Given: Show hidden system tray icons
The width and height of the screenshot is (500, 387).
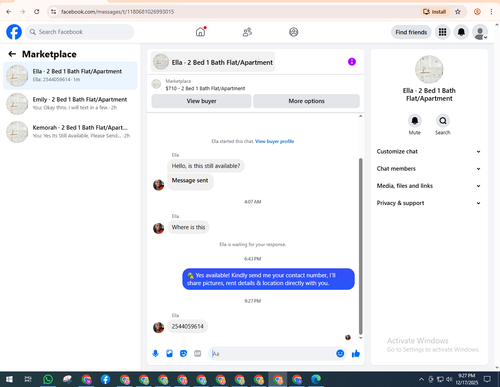Looking at the screenshot, I should pyautogui.click(x=421, y=379).
